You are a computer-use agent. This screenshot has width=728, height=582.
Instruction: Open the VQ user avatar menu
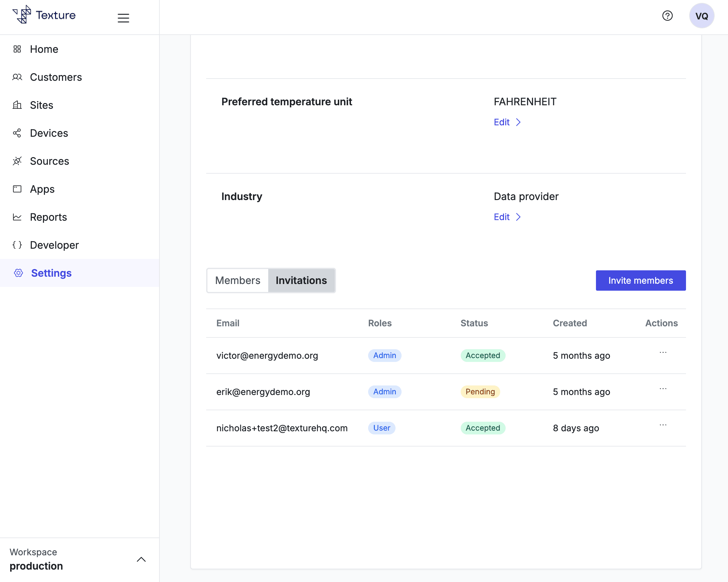pyautogui.click(x=701, y=16)
